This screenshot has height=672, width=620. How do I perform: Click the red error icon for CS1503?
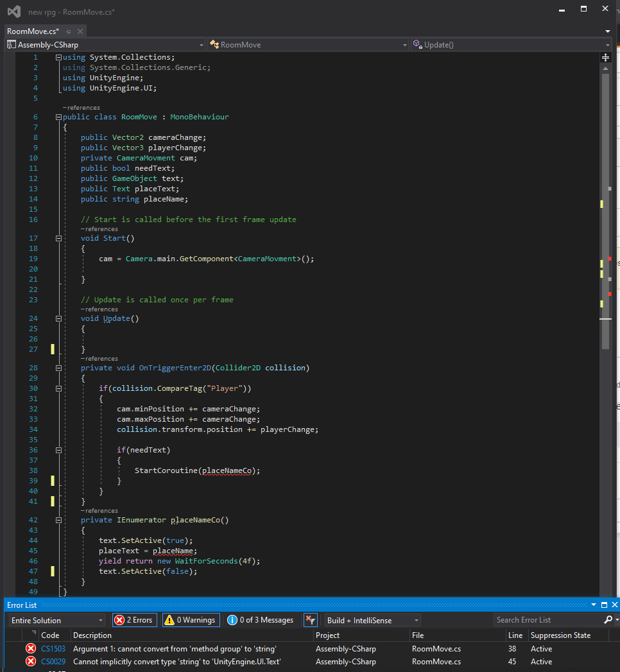pyautogui.click(x=30, y=649)
